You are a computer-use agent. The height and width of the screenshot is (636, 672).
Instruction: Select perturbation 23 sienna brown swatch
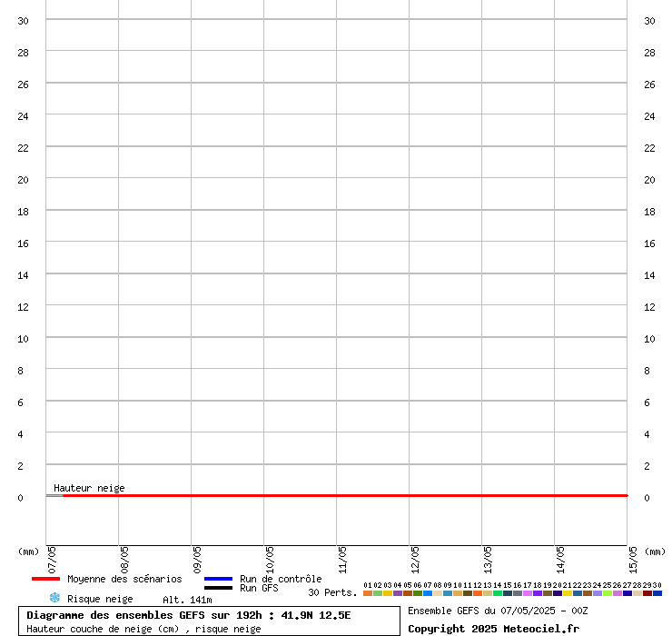click(588, 593)
